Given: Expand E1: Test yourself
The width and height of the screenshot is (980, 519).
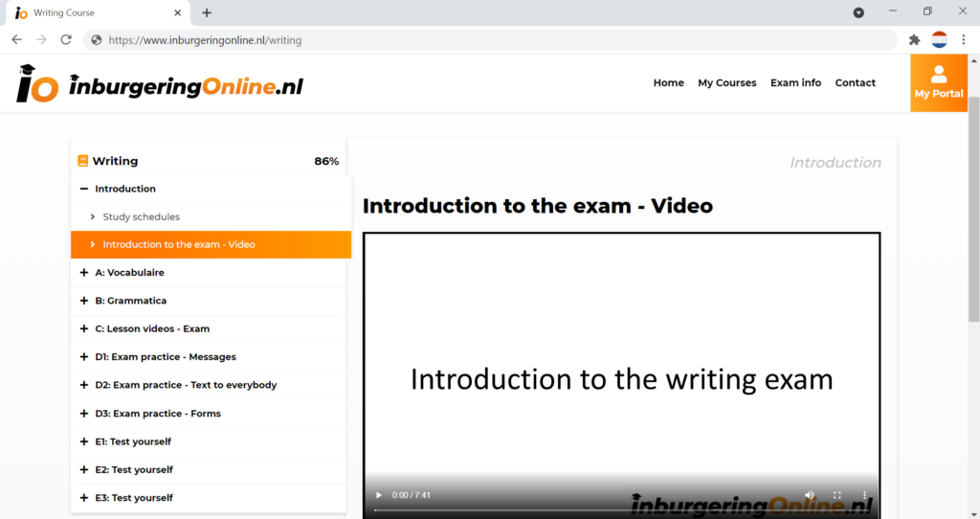Looking at the screenshot, I should (84, 441).
